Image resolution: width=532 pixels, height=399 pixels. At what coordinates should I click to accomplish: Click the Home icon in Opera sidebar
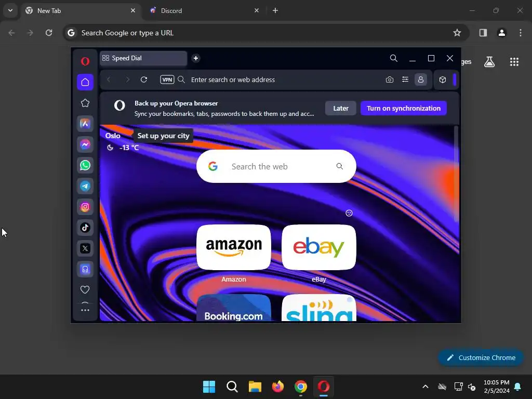(x=85, y=82)
